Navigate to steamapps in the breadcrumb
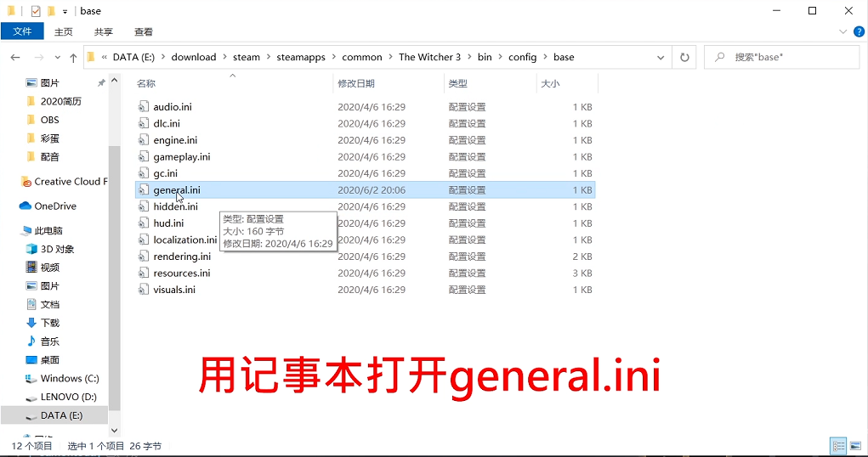 click(x=301, y=57)
